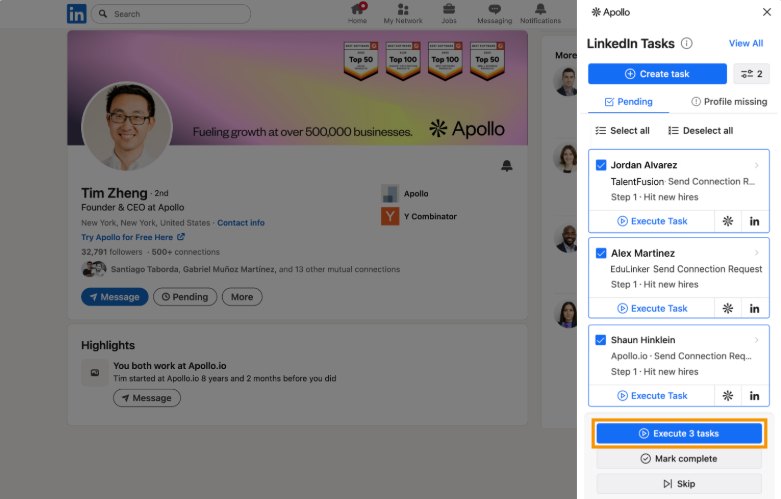Click Tim Zheng's profile photo
Screen dimensions: 781x499
127,126
